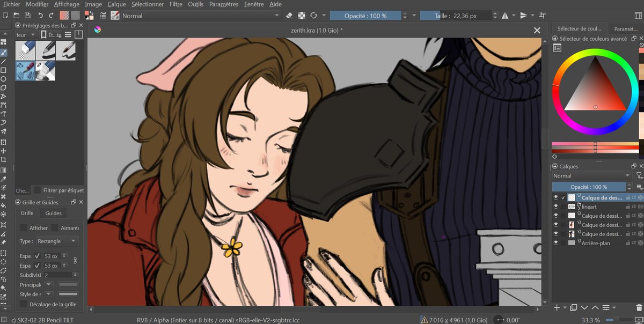This screenshot has width=644, height=324.
Task: Select the Crop tool in the toolbox
Action: 4,160
